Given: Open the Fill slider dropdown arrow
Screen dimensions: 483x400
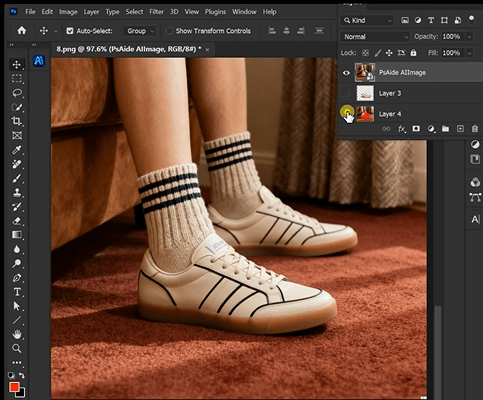Looking at the screenshot, I should pyautogui.click(x=470, y=53).
